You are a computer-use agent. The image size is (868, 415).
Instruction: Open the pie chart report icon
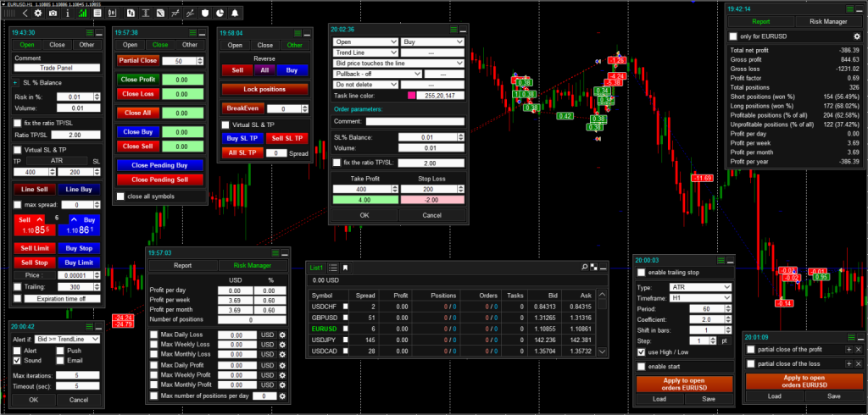pyautogui.click(x=218, y=14)
